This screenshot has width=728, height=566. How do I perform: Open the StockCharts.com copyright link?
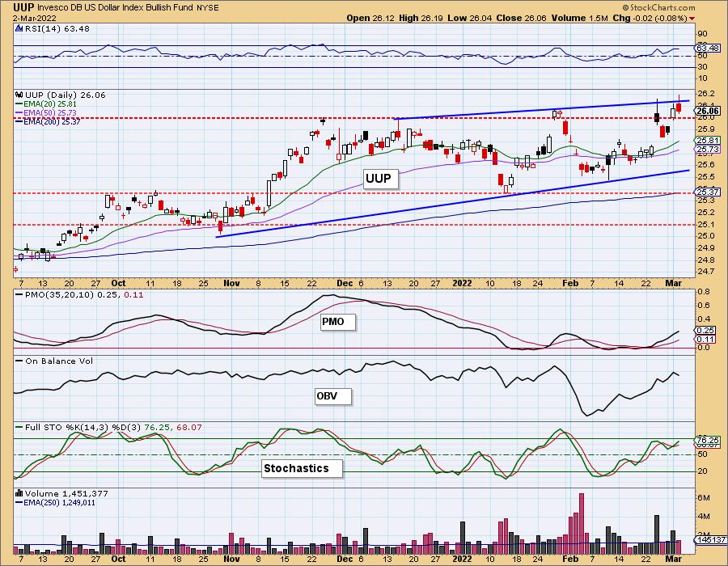[658, 7]
